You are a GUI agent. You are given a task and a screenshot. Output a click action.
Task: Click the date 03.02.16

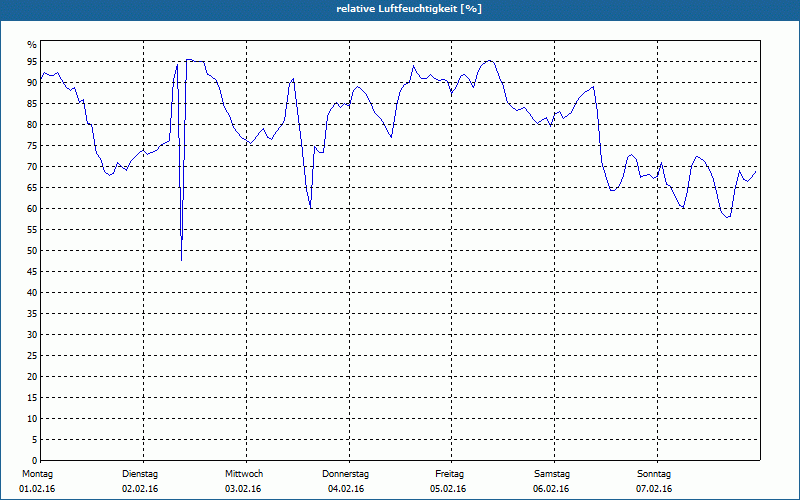tap(243, 489)
